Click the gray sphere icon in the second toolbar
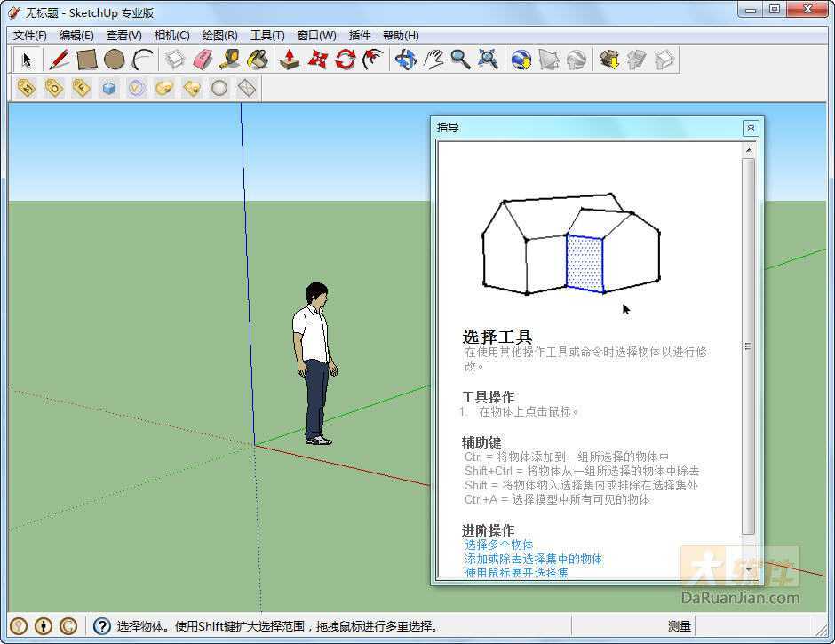Image resolution: width=835 pixels, height=644 pixels. pyautogui.click(x=219, y=88)
